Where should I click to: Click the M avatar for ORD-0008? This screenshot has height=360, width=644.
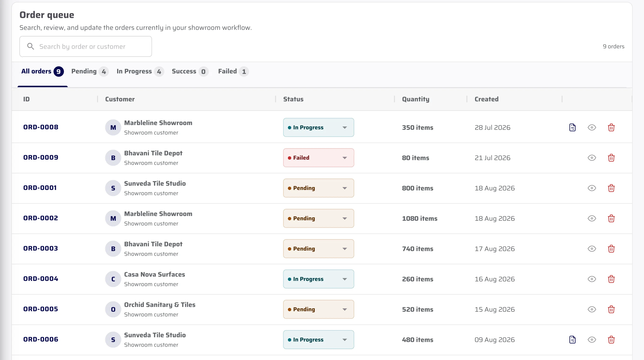tap(113, 127)
